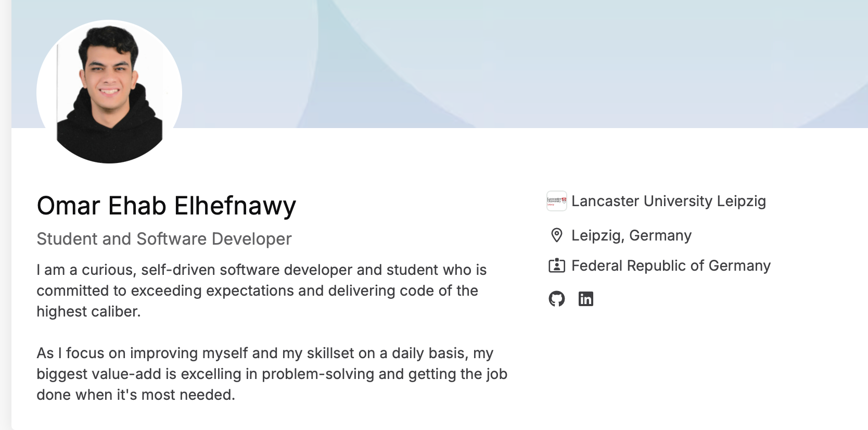Screen dimensions: 868x430
Task: Click the Lancaster University logo icon
Action: tap(556, 201)
